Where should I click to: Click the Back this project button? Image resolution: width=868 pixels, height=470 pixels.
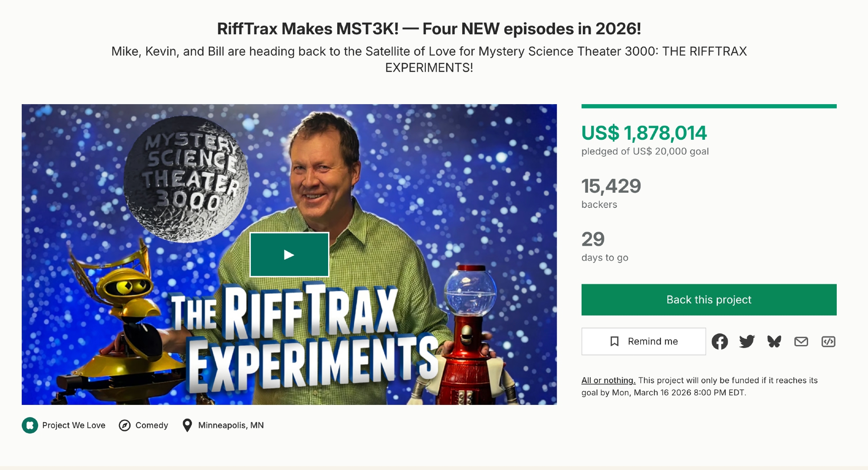pos(709,300)
